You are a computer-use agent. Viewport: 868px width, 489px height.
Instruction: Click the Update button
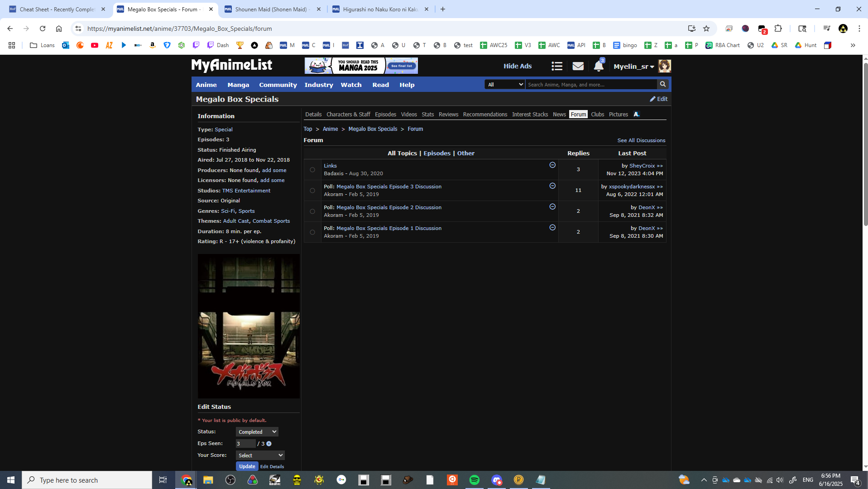(247, 466)
